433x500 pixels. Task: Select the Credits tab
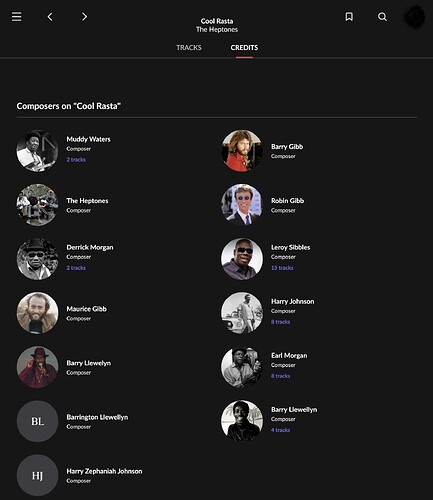click(x=244, y=47)
